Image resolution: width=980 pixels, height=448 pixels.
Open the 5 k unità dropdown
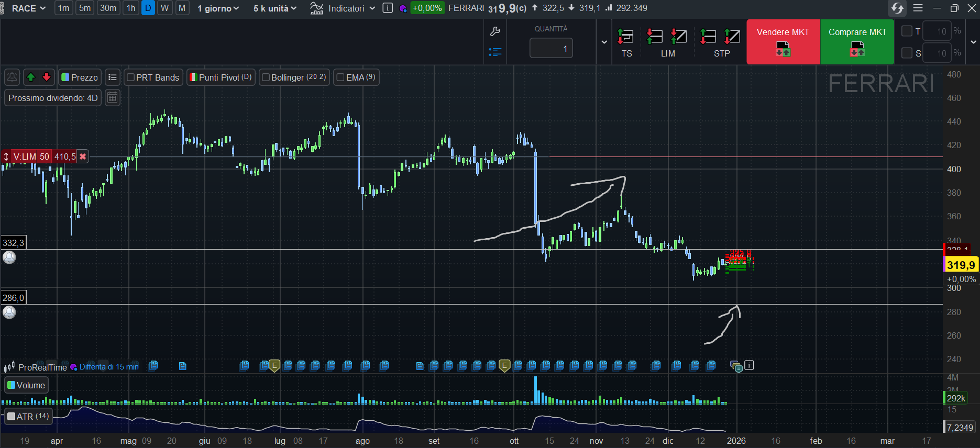[275, 8]
